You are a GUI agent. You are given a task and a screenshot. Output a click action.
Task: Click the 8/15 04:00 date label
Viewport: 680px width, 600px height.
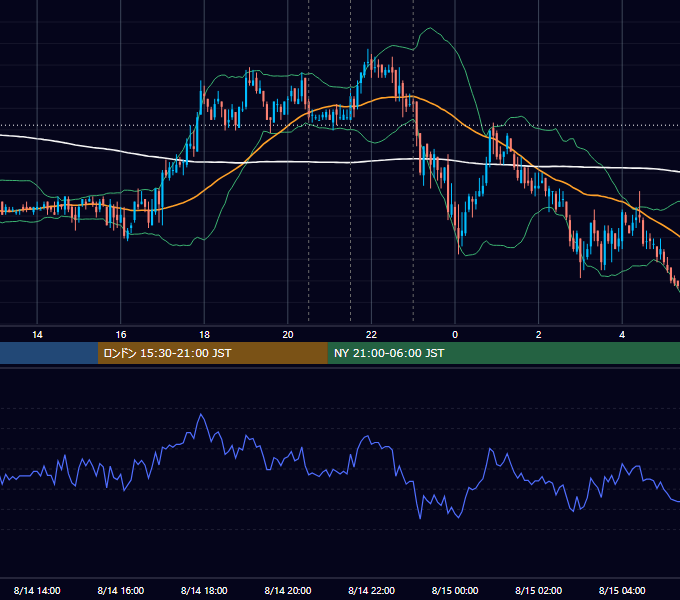[x=622, y=590]
